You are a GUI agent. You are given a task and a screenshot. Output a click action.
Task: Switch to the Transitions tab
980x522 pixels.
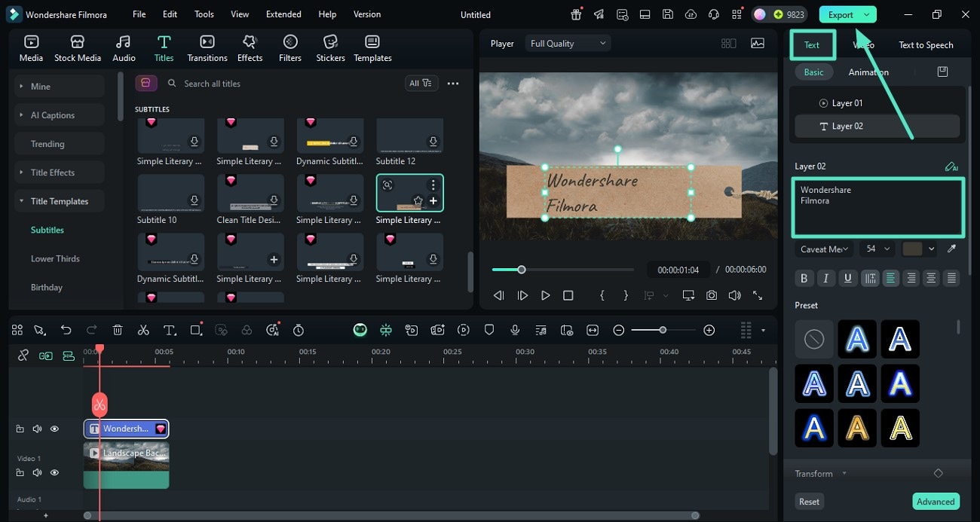pos(207,48)
